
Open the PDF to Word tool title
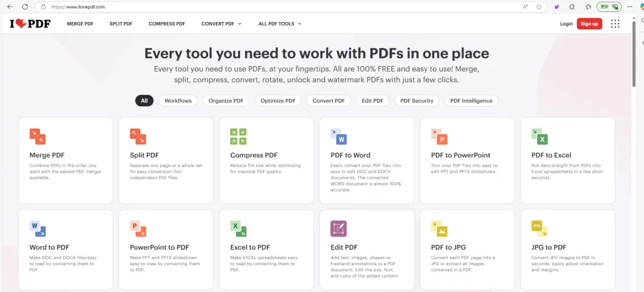click(x=351, y=156)
